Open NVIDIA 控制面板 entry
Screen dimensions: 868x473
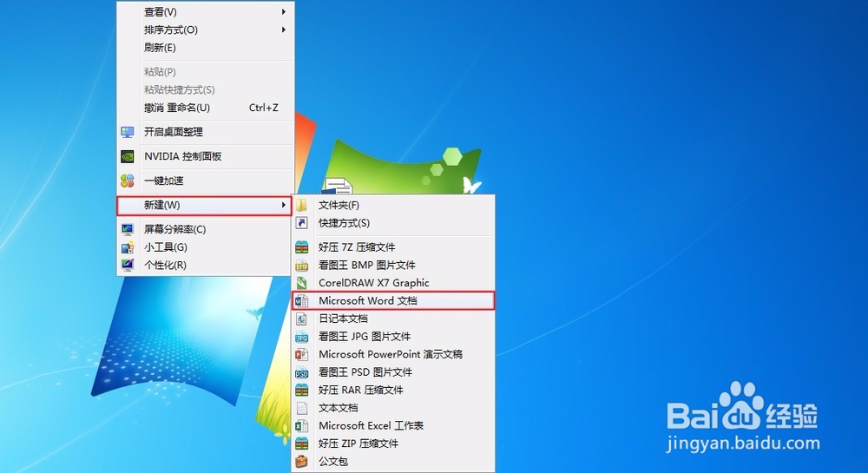click(x=205, y=156)
